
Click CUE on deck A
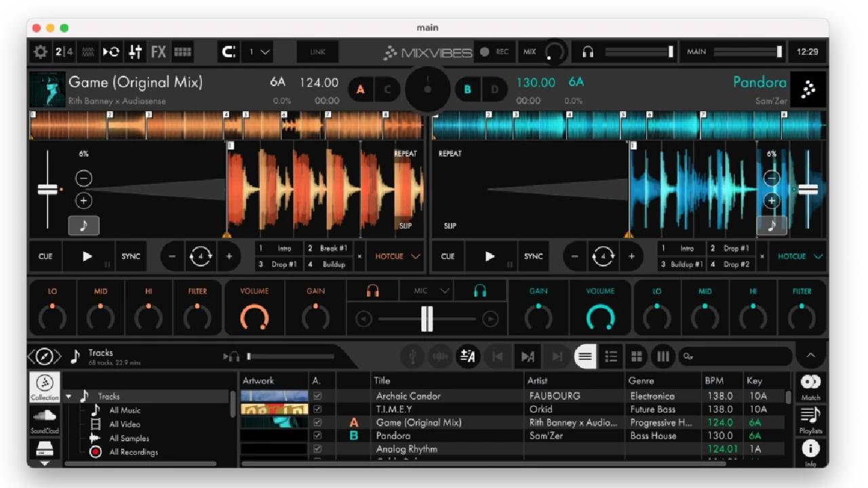(45, 256)
